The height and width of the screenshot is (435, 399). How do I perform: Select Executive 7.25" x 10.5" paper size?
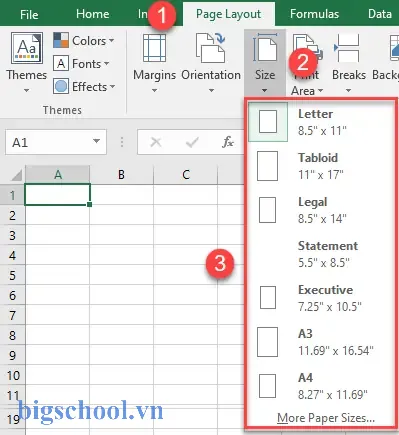click(321, 298)
